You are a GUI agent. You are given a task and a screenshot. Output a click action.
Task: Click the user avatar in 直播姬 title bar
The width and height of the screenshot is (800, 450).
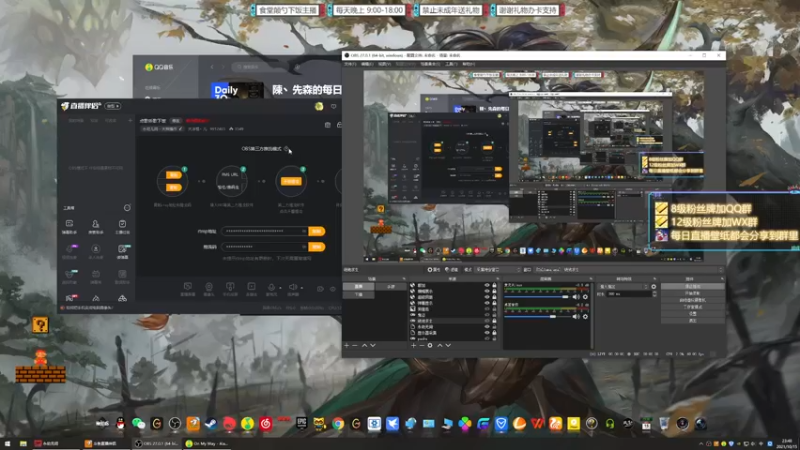click(319, 106)
